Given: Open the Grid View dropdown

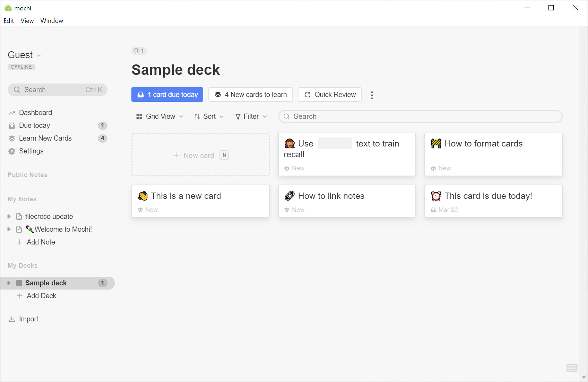Looking at the screenshot, I should 159,116.
